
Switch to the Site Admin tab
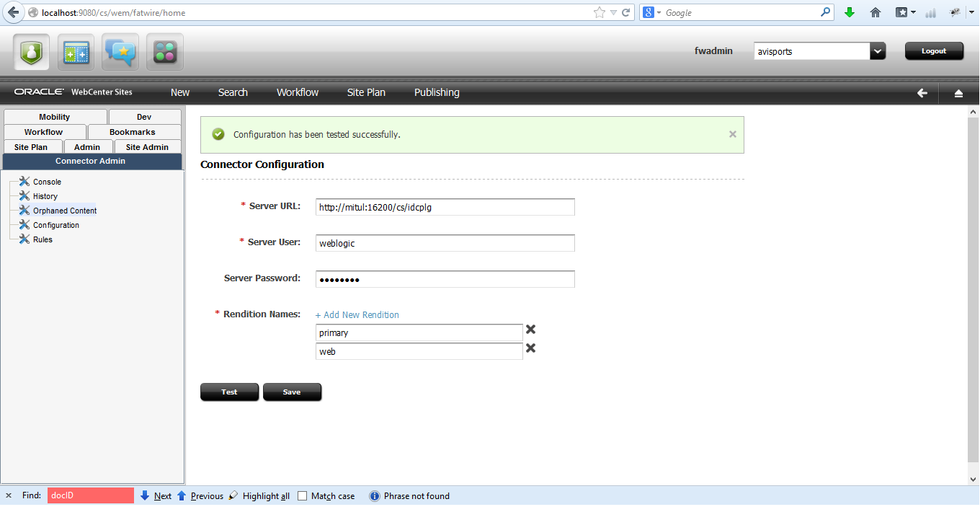tap(147, 146)
